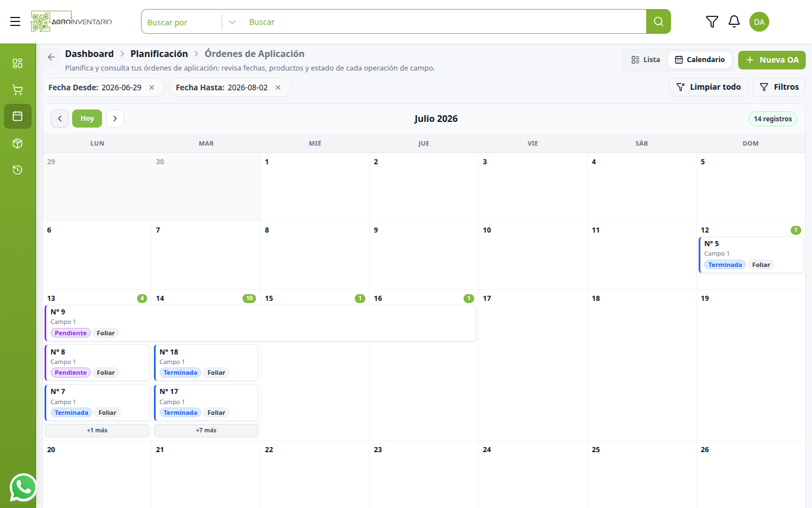Remove the Fecha Hasta filter chip
812x508 pixels.
click(x=278, y=87)
